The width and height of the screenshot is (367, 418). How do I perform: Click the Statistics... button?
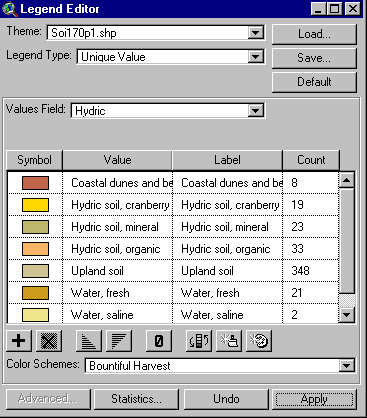coord(136,399)
